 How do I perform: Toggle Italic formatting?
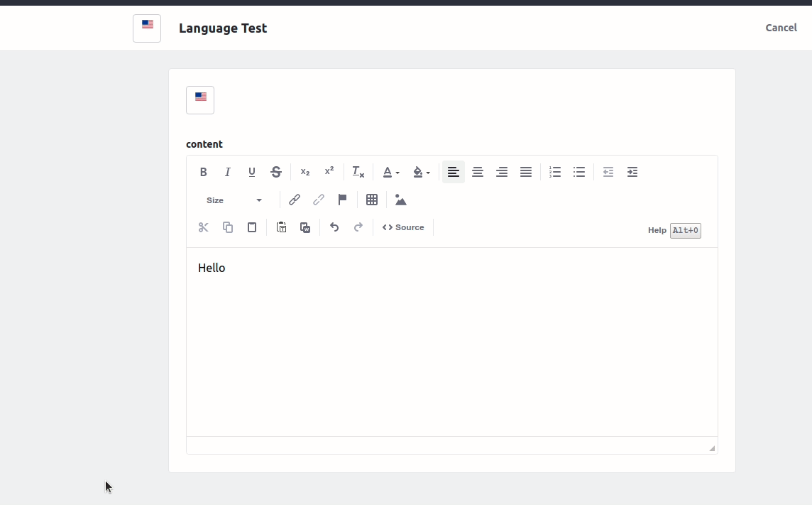[227, 172]
